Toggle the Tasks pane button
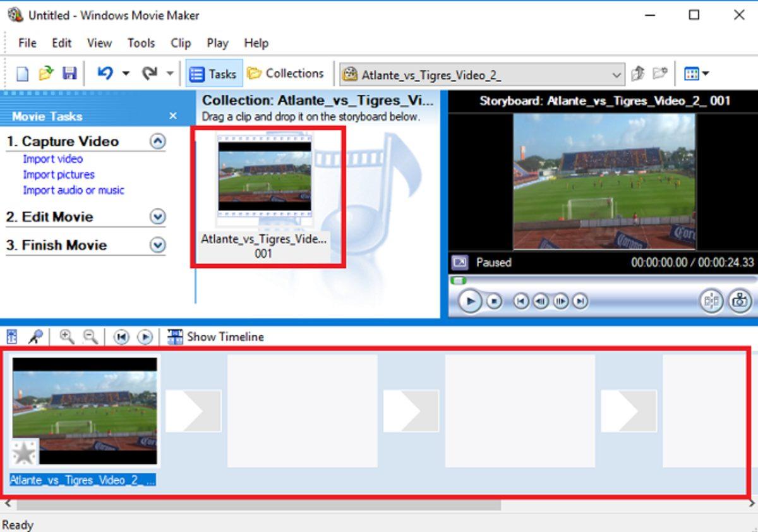 click(214, 74)
